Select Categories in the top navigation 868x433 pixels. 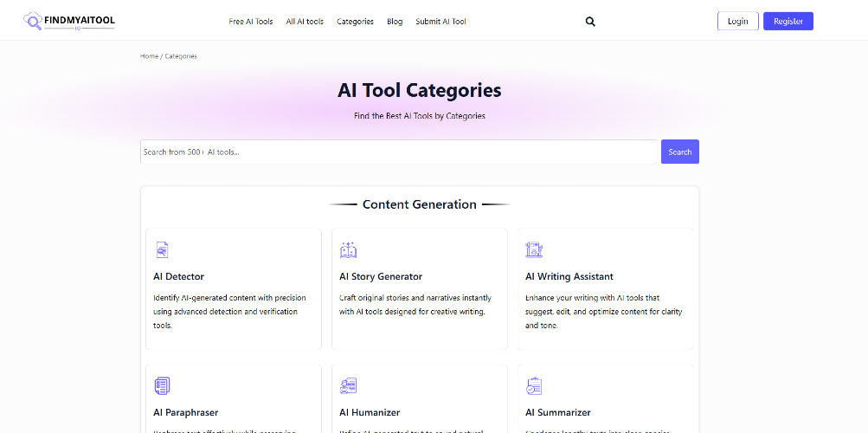(x=355, y=22)
